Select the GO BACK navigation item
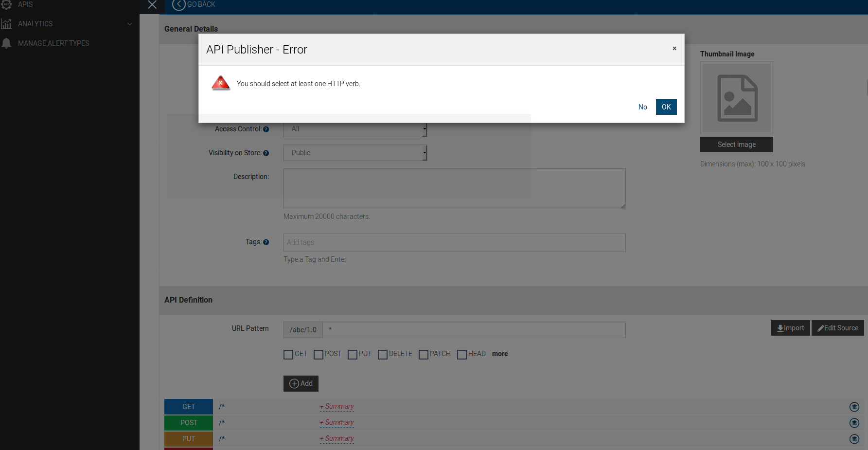This screenshot has height=450, width=868. click(x=199, y=4)
